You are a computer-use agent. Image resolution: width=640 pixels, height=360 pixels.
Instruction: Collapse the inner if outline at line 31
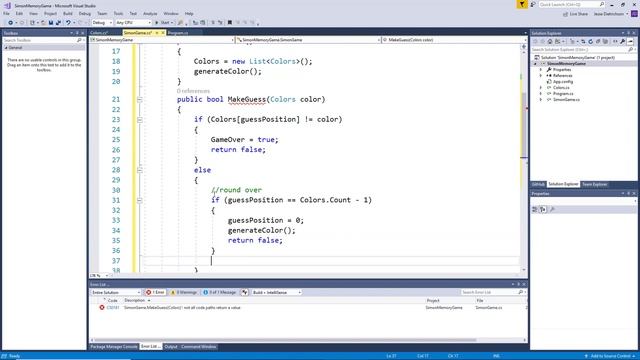point(140,200)
